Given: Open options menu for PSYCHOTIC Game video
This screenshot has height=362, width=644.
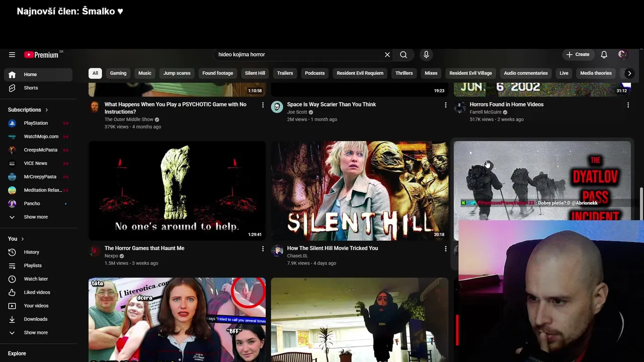Looking at the screenshot, I should [x=263, y=105].
